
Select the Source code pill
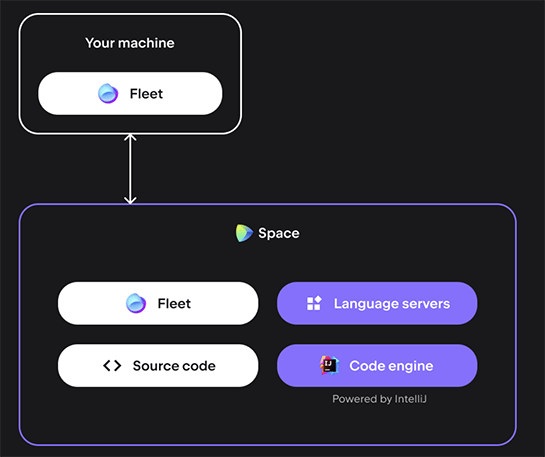158,366
